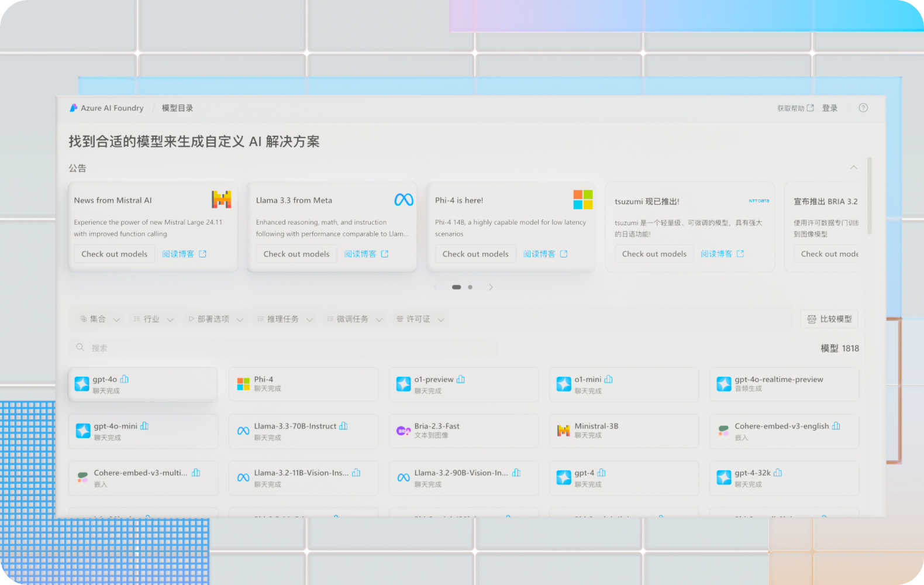The image size is (924, 585).
Task: Open the 集合 filter dropdown
Action: [99, 319]
